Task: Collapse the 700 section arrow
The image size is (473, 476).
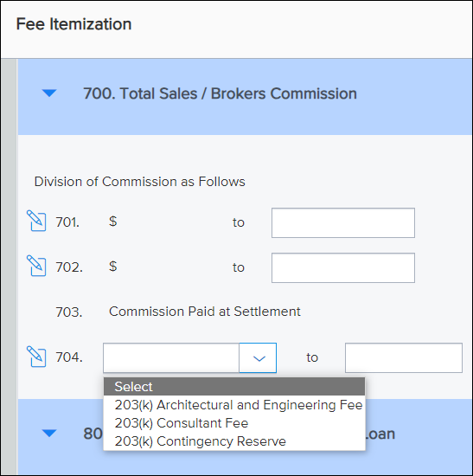Action: 49,93
